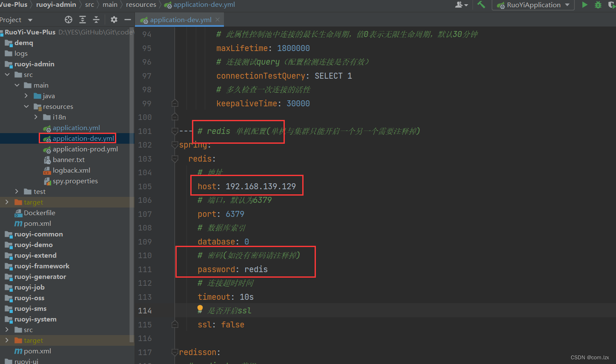616x364 pixels.
Task: Debug RuoYiApplication using the bug icon
Action: 597,5
